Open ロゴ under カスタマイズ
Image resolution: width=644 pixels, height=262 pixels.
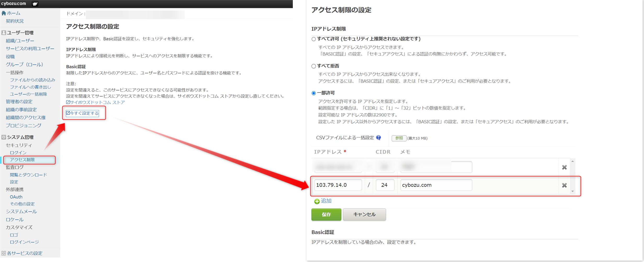click(14, 235)
